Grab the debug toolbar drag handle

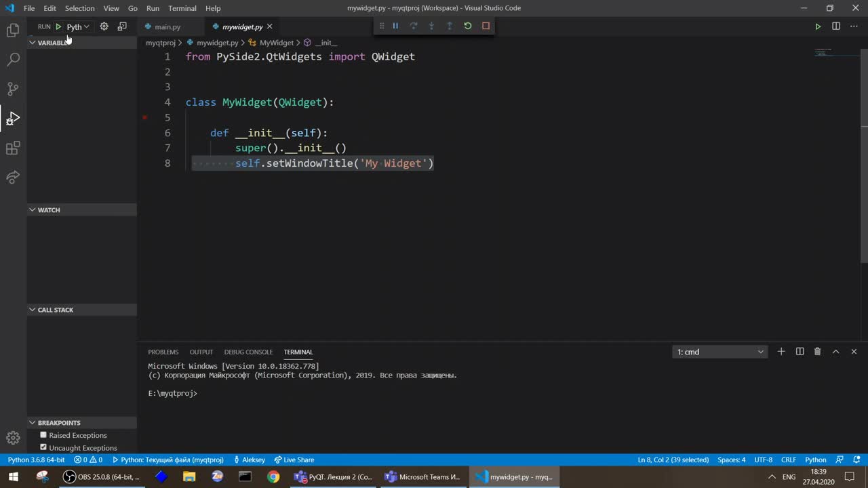pyautogui.click(x=381, y=26)
